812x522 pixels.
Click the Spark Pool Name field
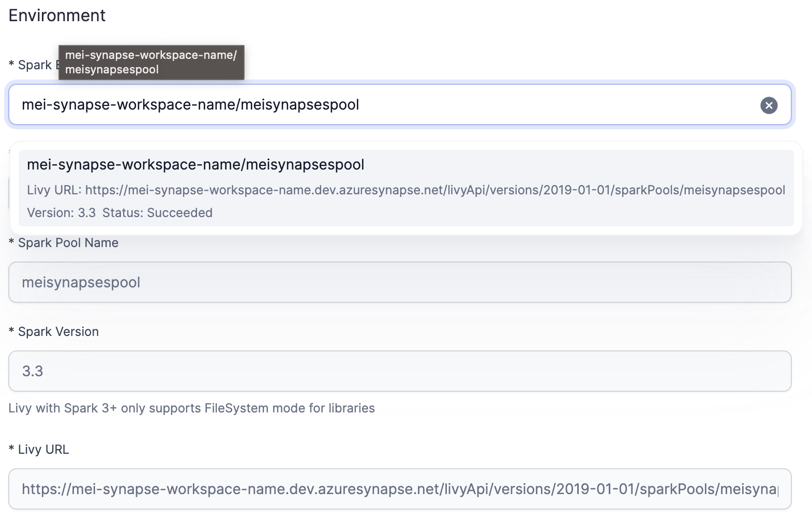(x=400, y=282)
